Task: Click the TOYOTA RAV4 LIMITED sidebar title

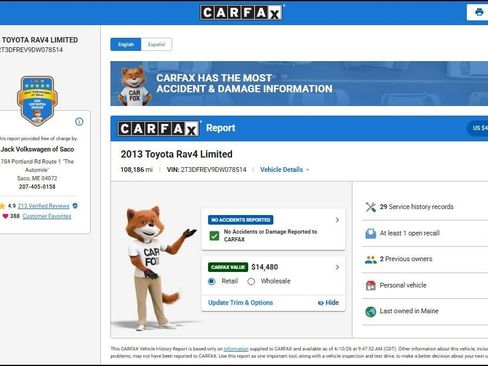Action: coord(40,40)
